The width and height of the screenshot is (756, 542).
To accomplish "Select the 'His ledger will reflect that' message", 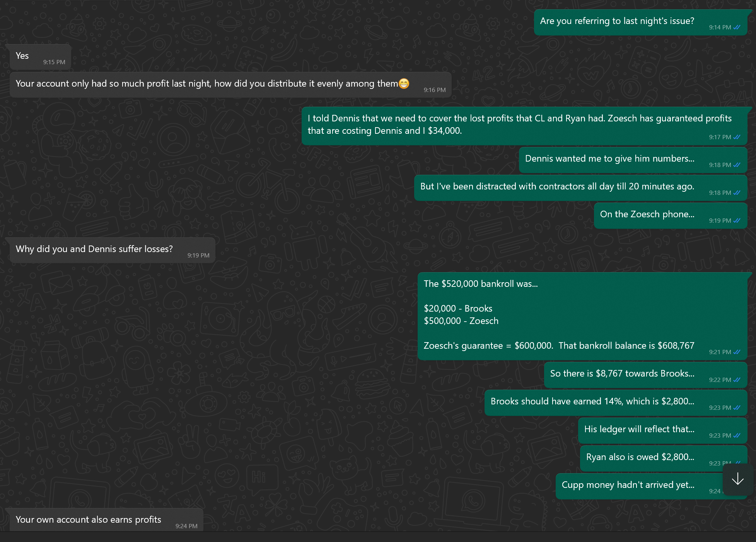I will coord(663,431).
